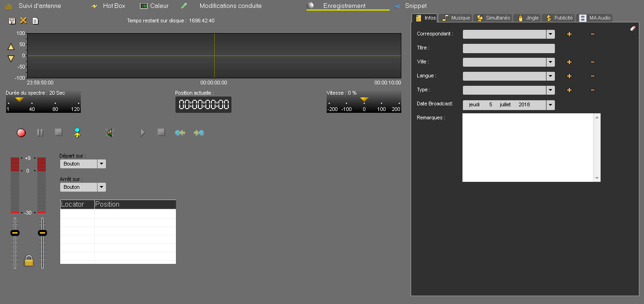Toggle the padlock linking the faders

point(28,261)
